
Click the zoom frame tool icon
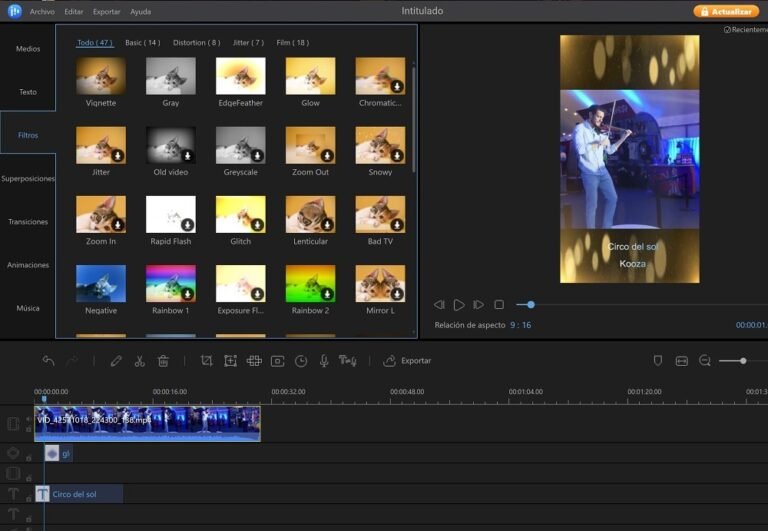230,361
